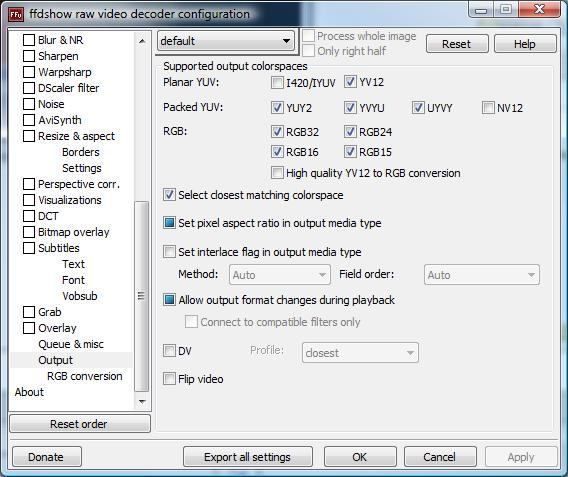Open the Borders settings page
This screenshot has width=568, height=477.
[80, 152]
